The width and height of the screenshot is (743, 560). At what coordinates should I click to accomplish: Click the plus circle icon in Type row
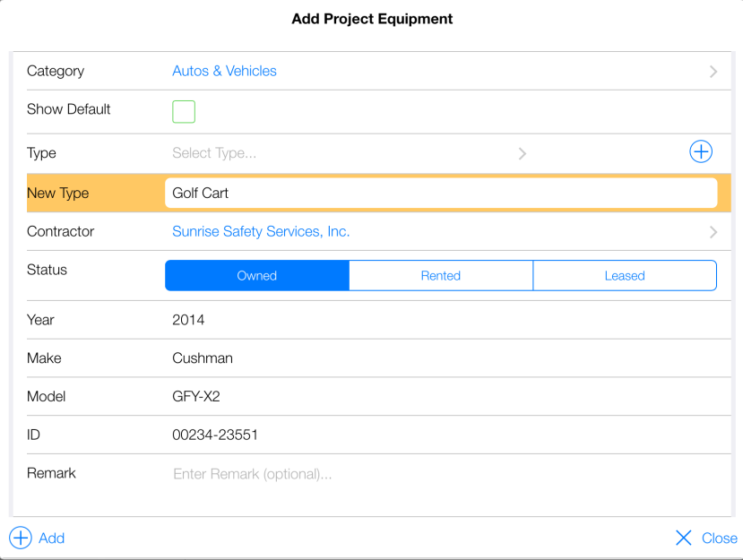coord(701,152)
